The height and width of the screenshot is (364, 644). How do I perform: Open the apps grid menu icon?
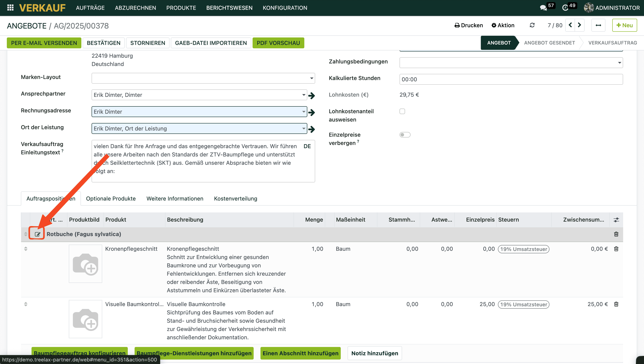[10, 8]
